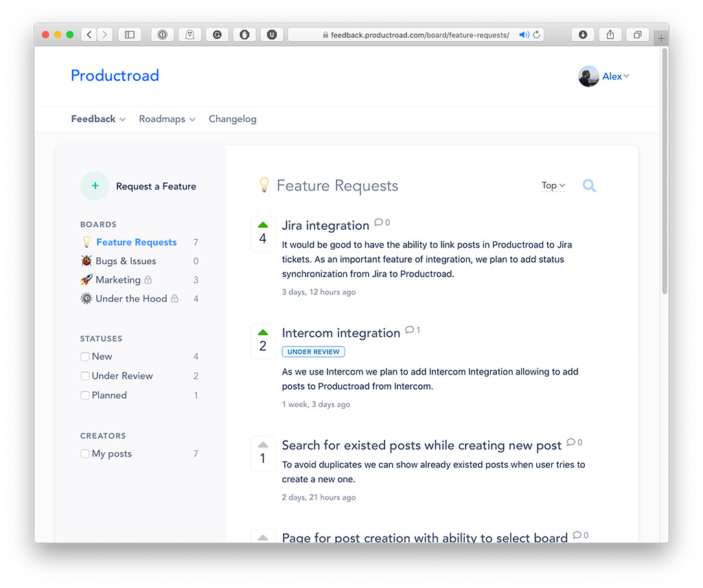Open the Feedback navigation menu
This screenshot has width=703, height=588.
[x=98, y=119]
